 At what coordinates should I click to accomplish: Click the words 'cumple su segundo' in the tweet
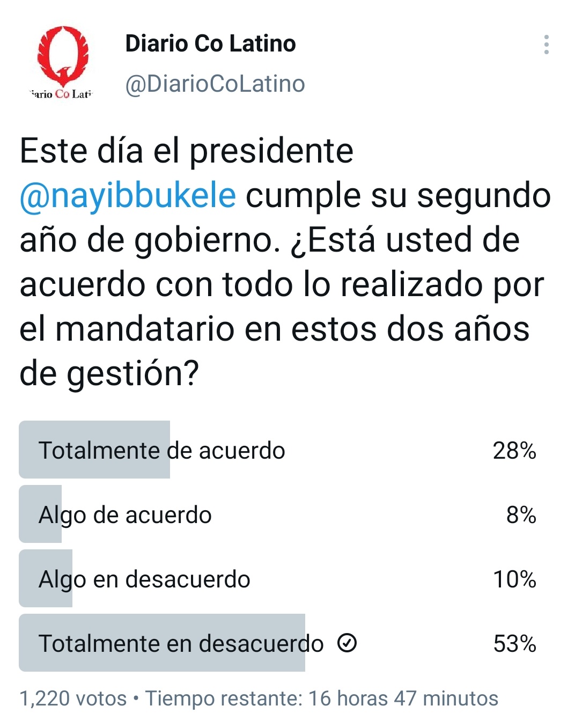click(x=398, y=195)
